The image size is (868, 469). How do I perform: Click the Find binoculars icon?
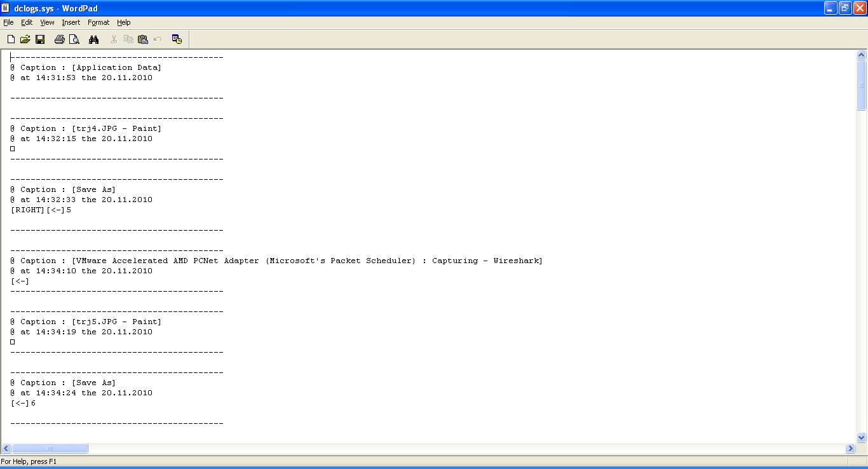[94, 39]
